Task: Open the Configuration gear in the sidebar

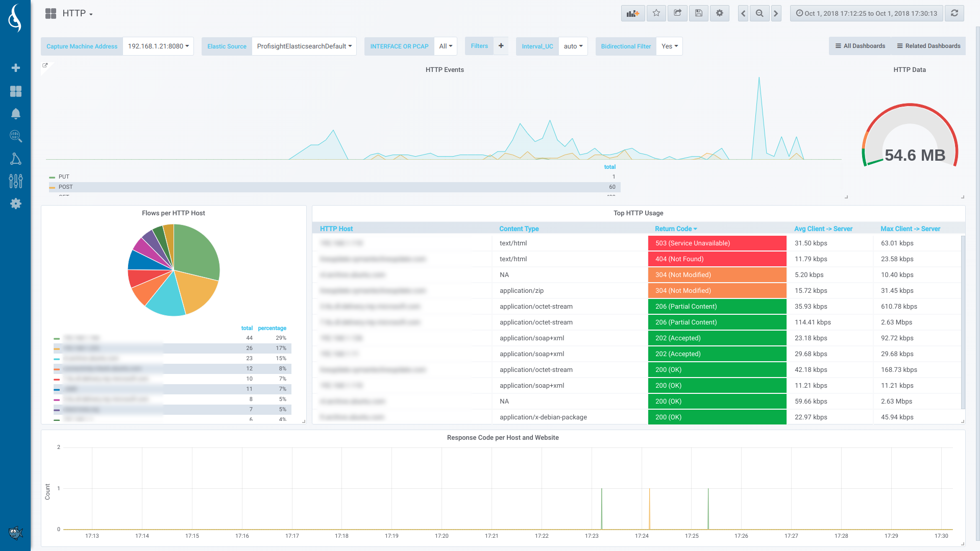Action: (x=16, y=204)
